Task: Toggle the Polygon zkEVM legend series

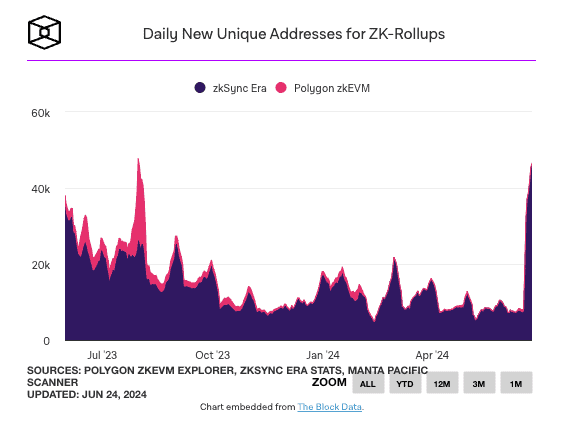Action: point(322,88)
